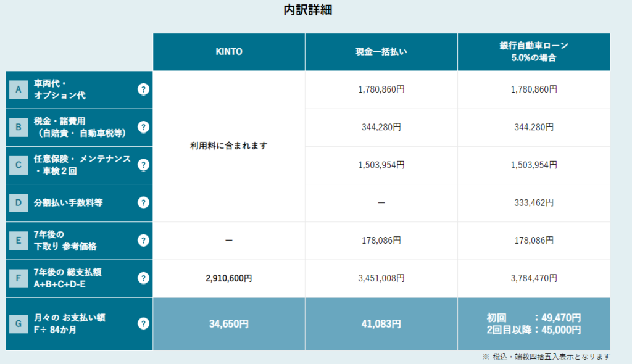632x364 pixels.
Task: Click the 7年後の下取り参考価格 label
Action: 65,241
